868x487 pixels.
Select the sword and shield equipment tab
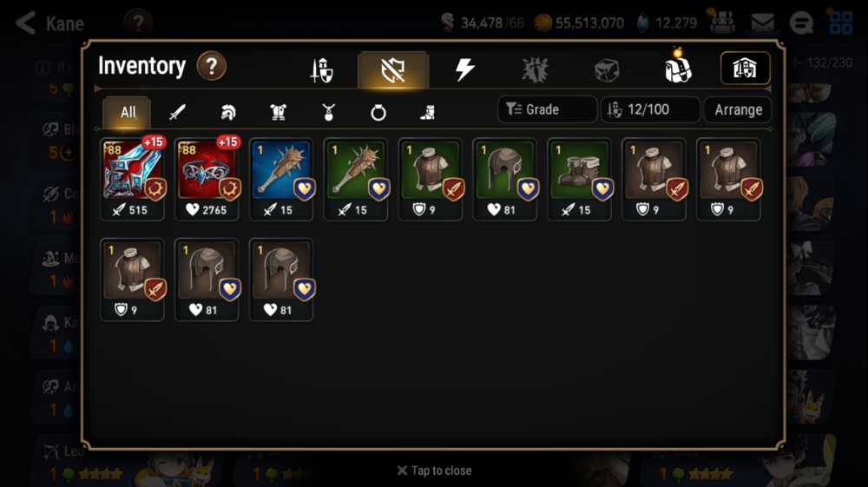(x=322, y=70)
